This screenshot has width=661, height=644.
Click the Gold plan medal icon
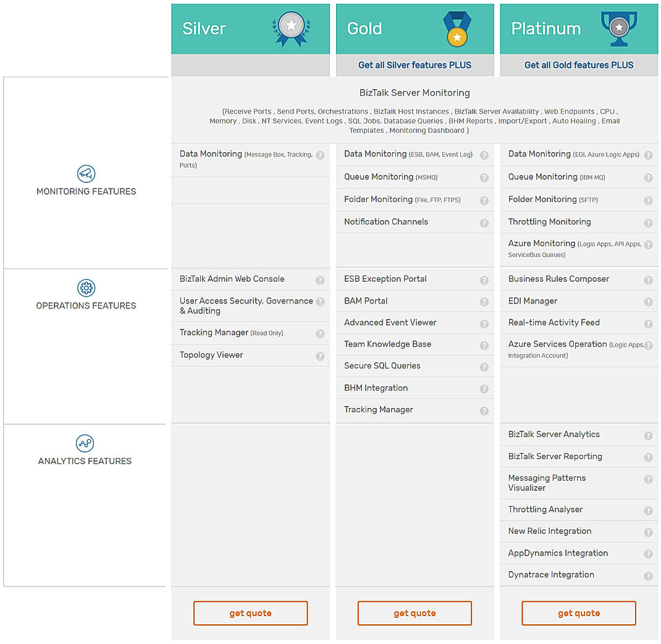click(x=455, y=28)
